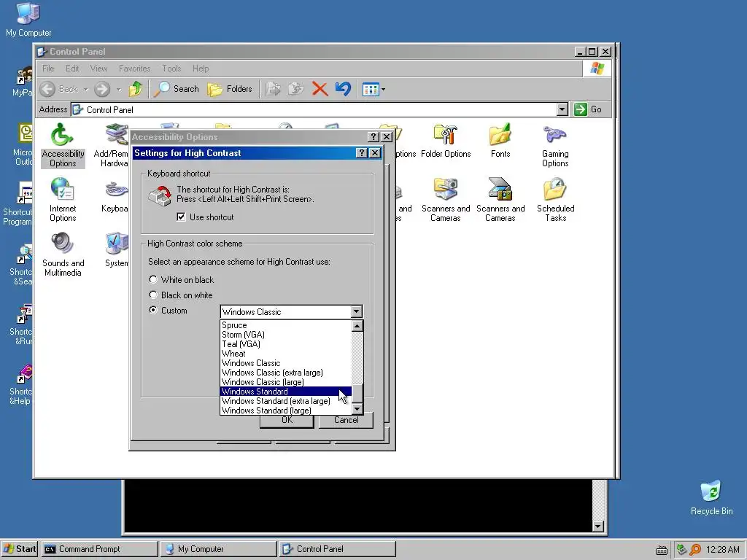
Task: Collapse the Windows Classic scheme dropdown arrow
Action: pyautogui.click(x=356, y=312)
